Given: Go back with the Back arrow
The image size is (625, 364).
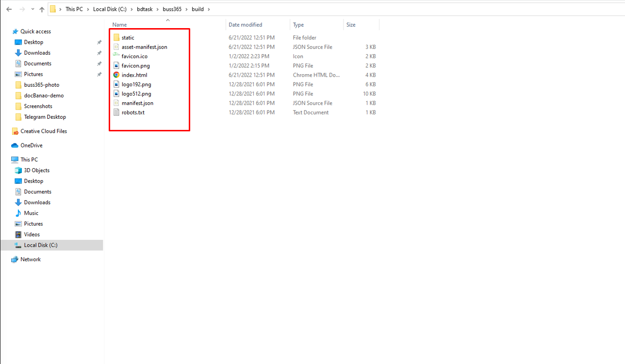Looking at the screenshot, I should [9, 9].
